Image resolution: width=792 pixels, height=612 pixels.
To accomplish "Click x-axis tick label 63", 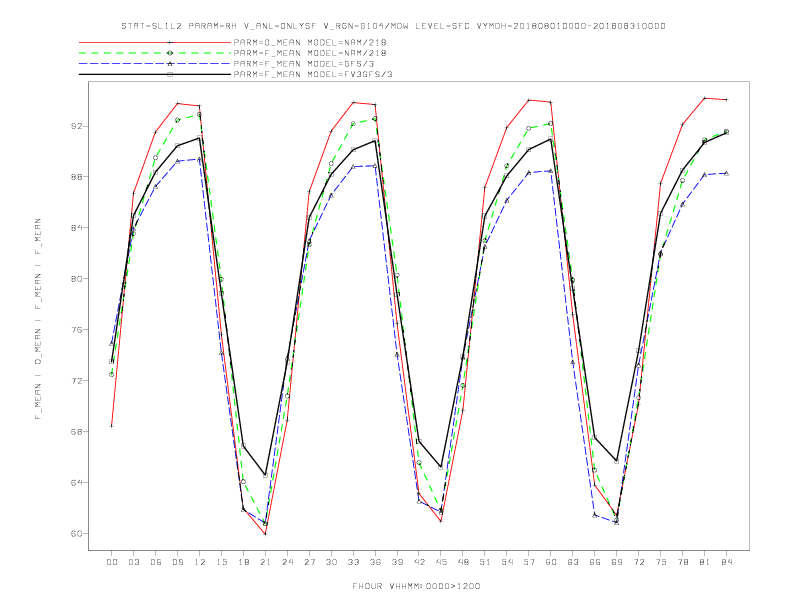I will (x=573, y=562).
